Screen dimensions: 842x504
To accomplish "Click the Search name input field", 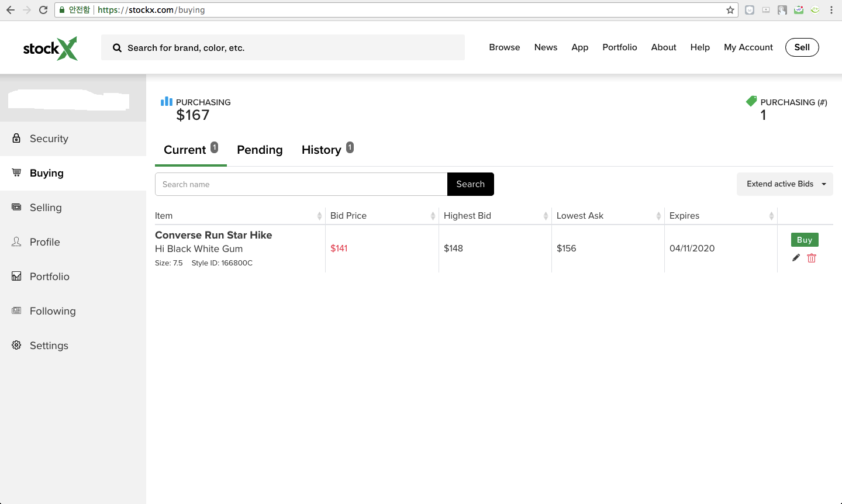I will point(301,184).
